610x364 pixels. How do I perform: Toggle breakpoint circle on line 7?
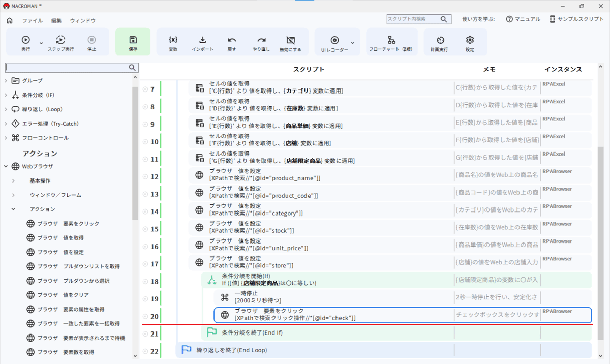point(145,89)
